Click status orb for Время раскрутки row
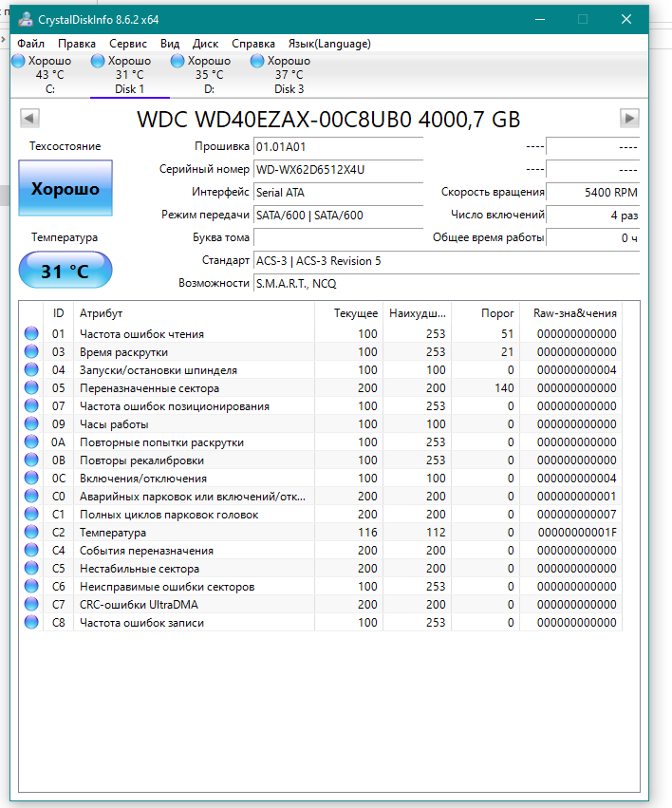 click(x=31, y=351)
